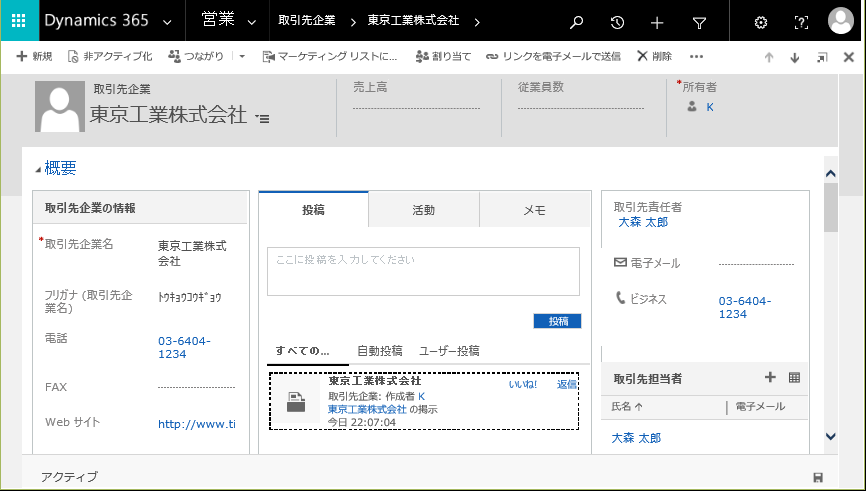The image size is (866, 491).
Task: Switch to the 活動 tab
Action: (424, 210)
